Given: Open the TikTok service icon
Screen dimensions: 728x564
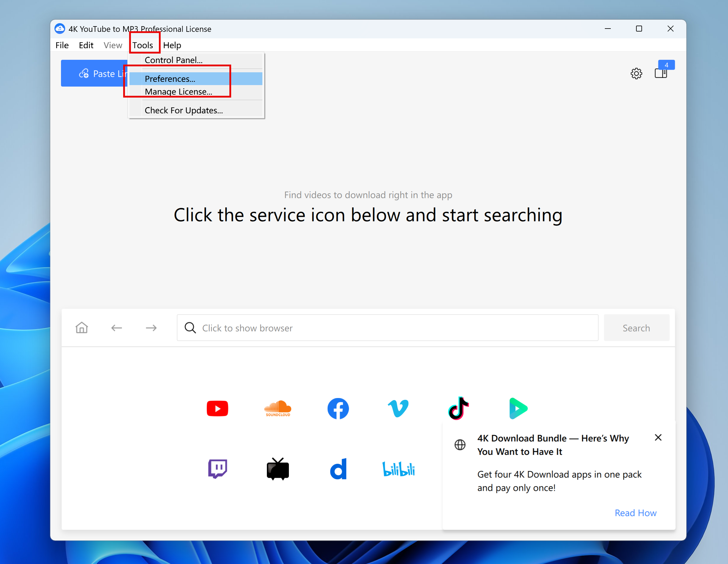Looking at the screenshot, I should pyautogui.click(x=458, y=408).
